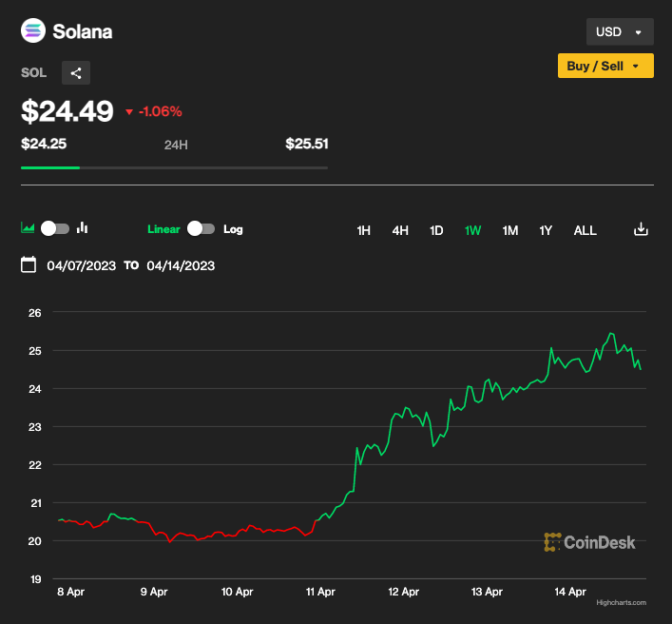Click the 22 y-axis label
This screenshot has height=624, width=672.
[x=35, y=465]
